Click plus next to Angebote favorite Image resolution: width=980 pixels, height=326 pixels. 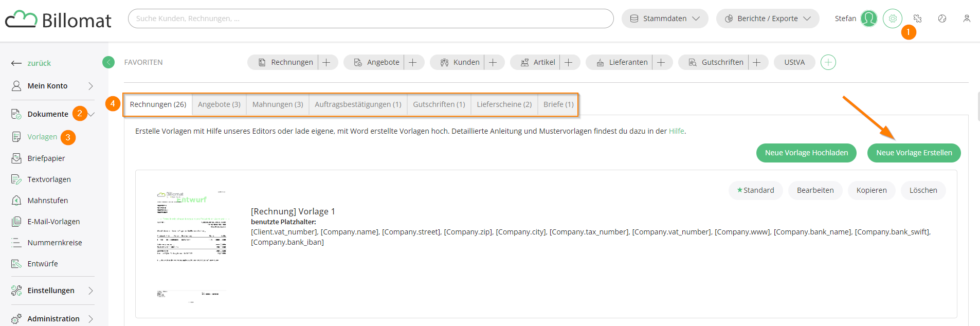(413, 62)
